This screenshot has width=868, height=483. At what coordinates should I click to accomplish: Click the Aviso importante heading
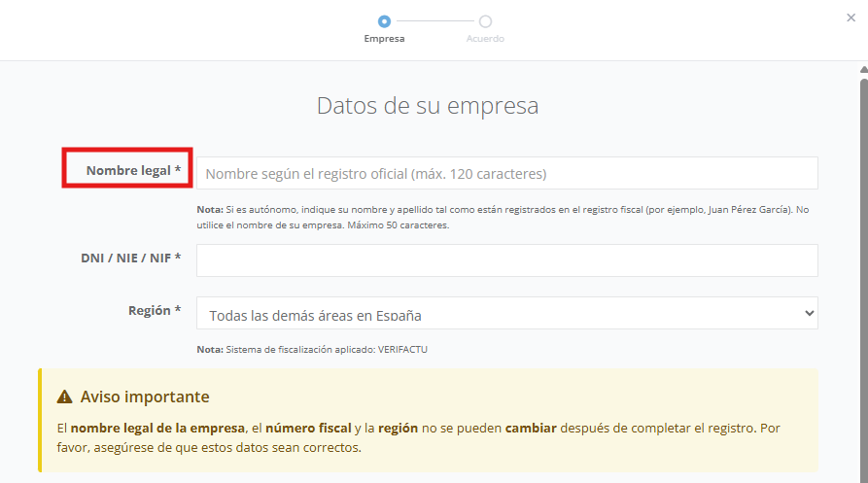coord(145,397)
